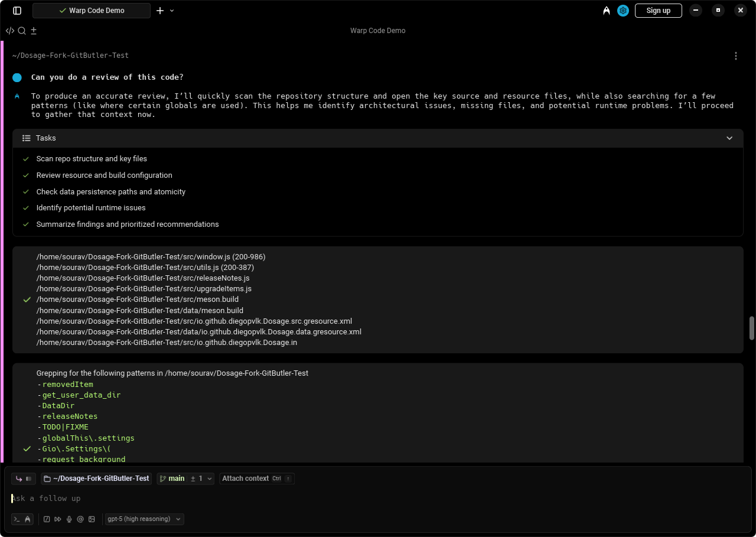Select the Tasks header list icon

coord(26,138)
